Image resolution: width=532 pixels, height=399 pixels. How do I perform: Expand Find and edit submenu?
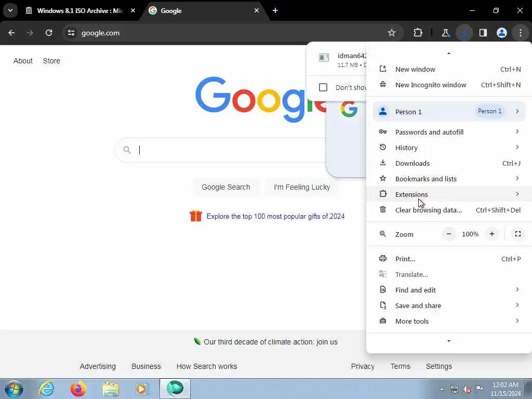pos(449,290)
